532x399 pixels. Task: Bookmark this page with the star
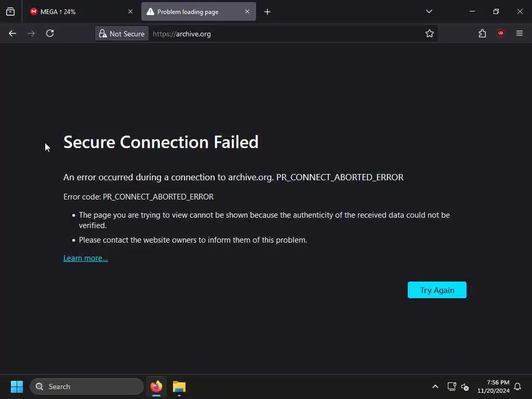pyautogui.click(x=429, y=34)
